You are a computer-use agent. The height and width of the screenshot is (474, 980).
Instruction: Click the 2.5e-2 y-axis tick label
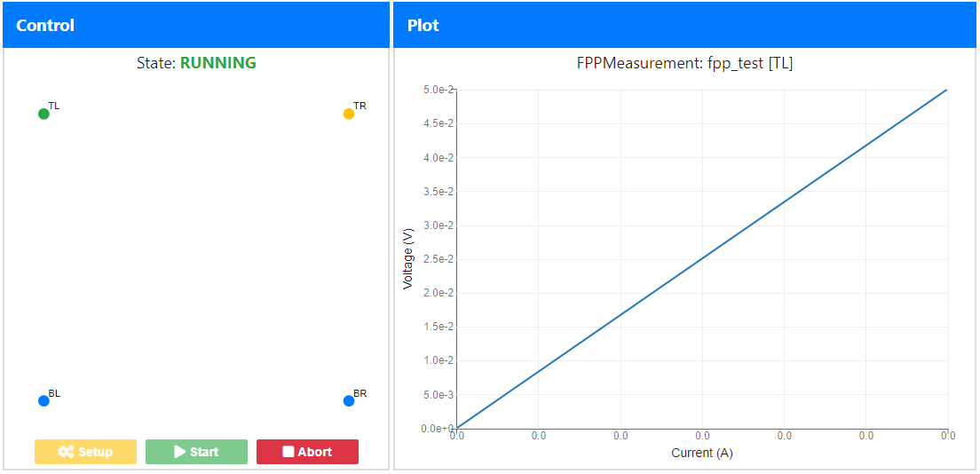[439, 259]
